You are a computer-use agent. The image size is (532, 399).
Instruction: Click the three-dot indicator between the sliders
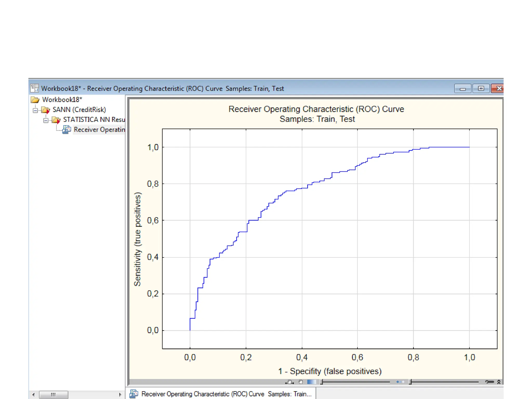pyautogui.click(x=400, y=382)
